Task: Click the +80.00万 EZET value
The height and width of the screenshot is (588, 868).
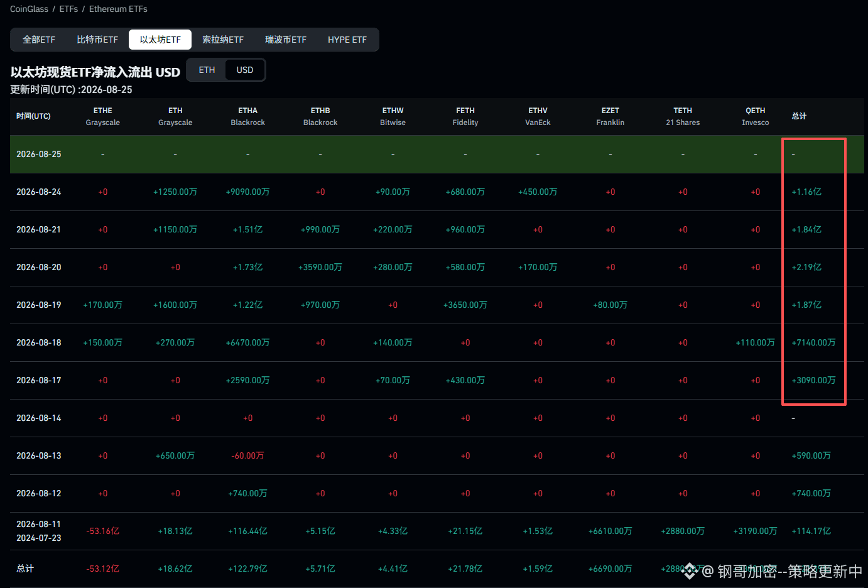Action: (610, 305)
